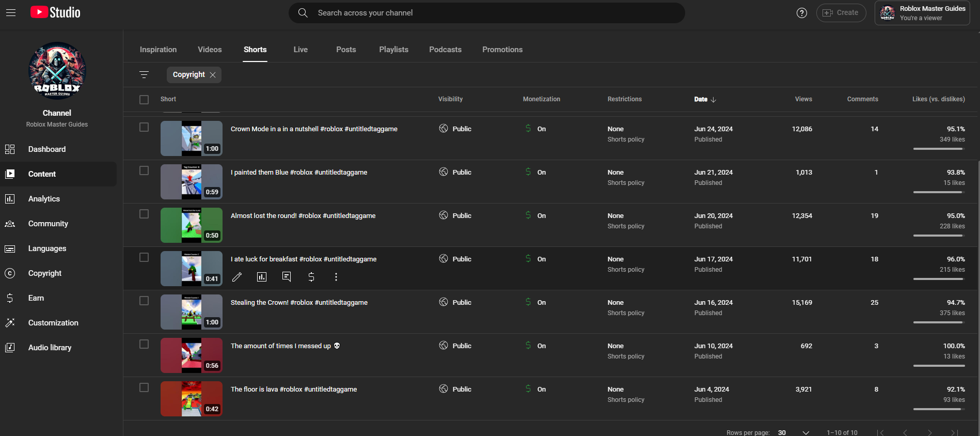
Task: Go to last page arrow
Action: tap(955, 433)
